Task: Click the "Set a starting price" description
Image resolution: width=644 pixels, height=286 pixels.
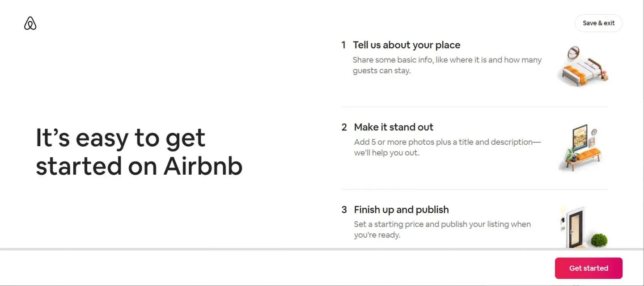Action: click(442, 229)
